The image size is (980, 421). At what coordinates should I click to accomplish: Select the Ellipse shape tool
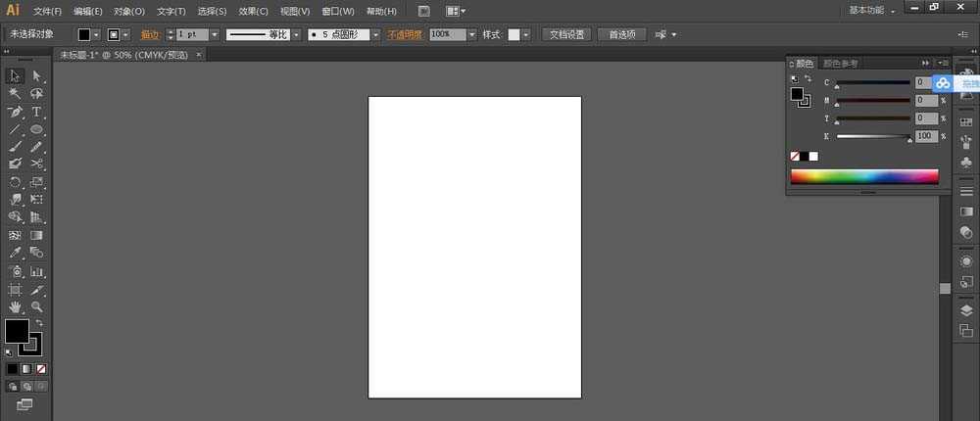pos(36,129)
